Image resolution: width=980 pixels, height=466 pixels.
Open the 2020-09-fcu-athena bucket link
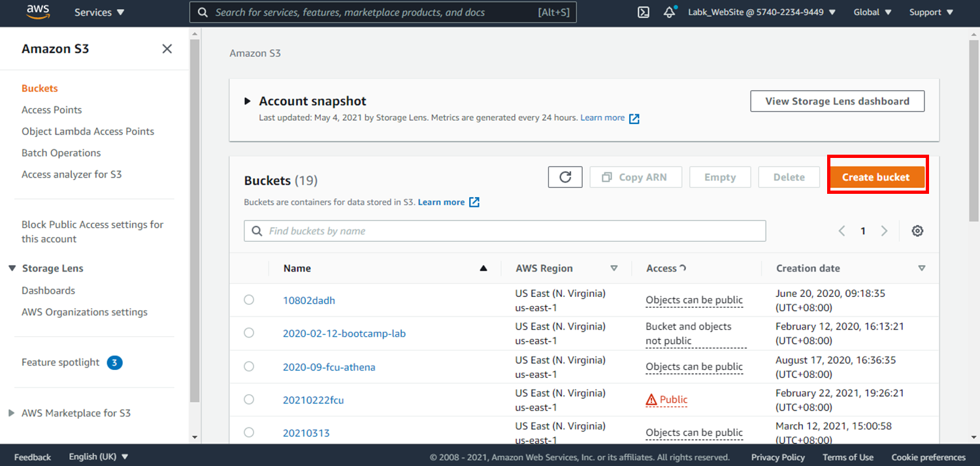329,367
